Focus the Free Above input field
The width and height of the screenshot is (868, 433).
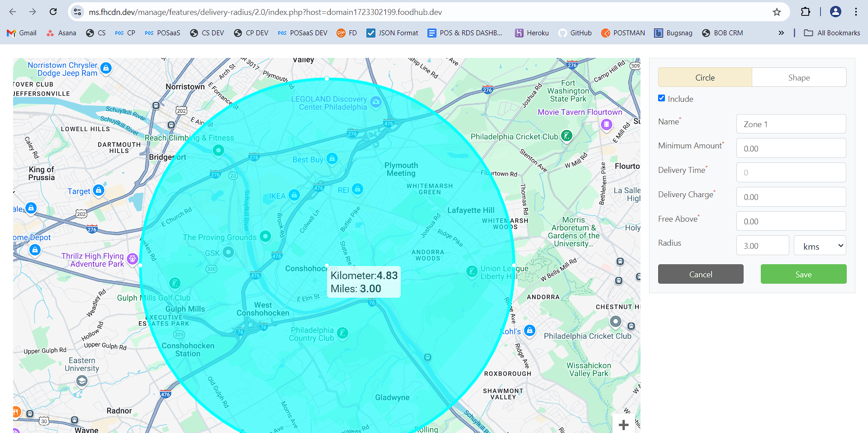point(791,221)
